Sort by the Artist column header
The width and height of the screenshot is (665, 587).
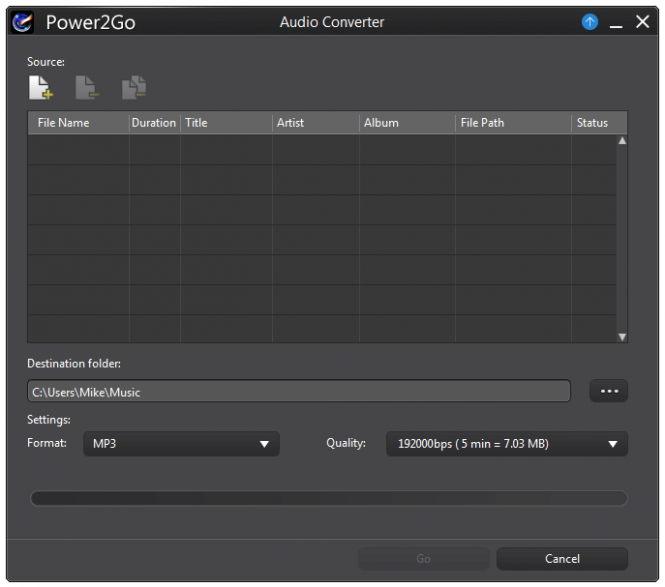(316, 123)
